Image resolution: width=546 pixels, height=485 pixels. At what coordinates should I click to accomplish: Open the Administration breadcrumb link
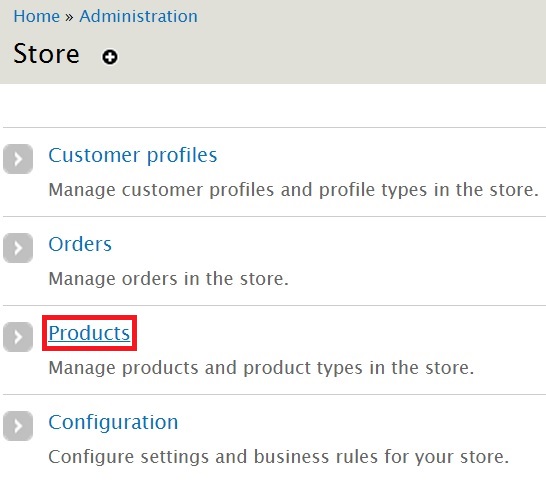[139, 16]
